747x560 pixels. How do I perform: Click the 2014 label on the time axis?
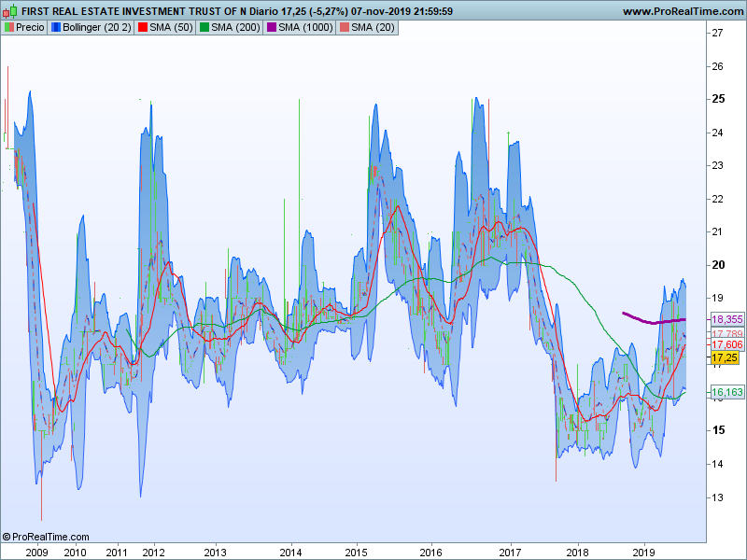point(290,553)
